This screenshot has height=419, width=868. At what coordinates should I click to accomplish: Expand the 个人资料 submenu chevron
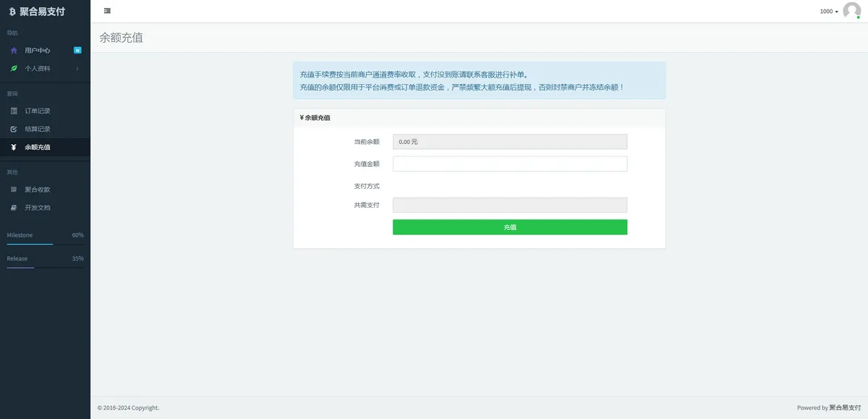tap(77, 70)
